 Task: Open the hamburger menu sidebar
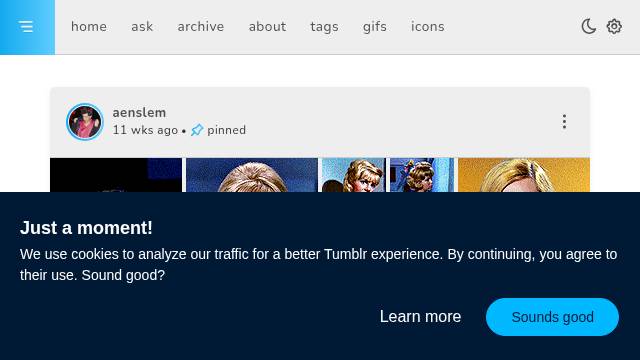[26, 27]
